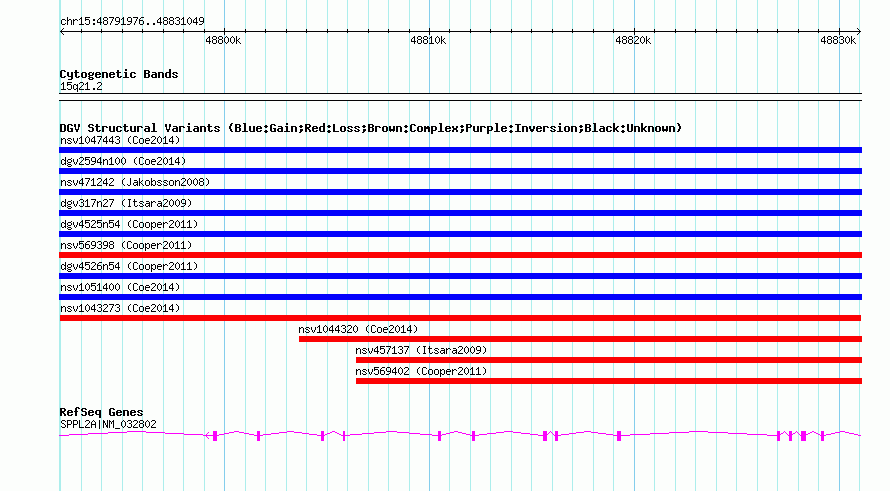Click the blue gain bar under nsv1047443
The width and height of the screenshot is (890, 491).
click(460, 150)
